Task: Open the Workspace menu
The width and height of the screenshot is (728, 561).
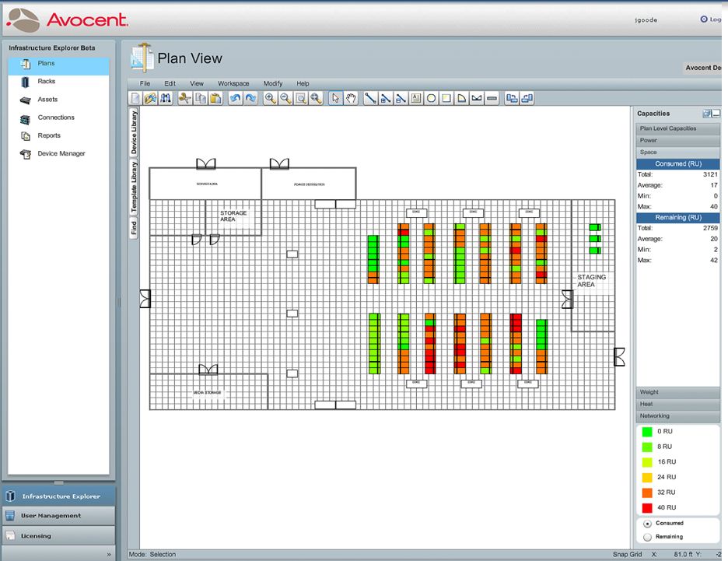Action: coord(233,83)
